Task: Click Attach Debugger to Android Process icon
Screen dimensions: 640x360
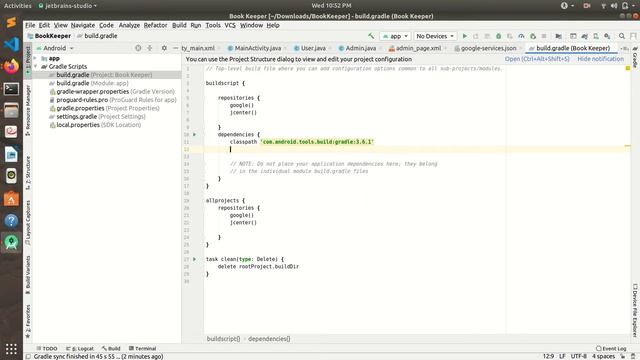Action: (533, 36)
